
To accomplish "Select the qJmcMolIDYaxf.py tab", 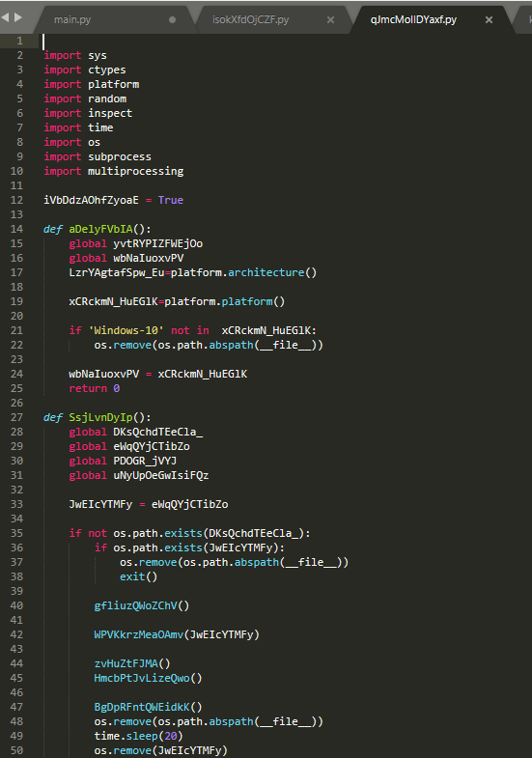I will (x=413, y=20).
